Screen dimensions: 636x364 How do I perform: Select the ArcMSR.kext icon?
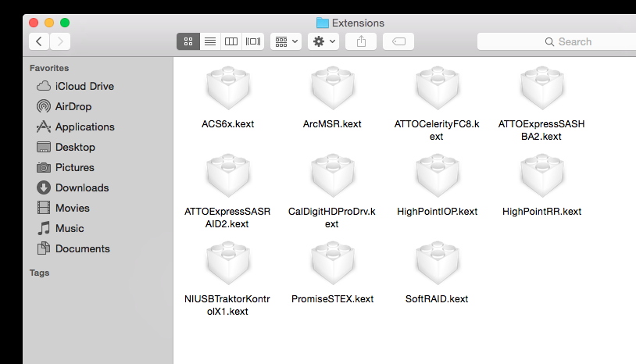coord(333,88)
